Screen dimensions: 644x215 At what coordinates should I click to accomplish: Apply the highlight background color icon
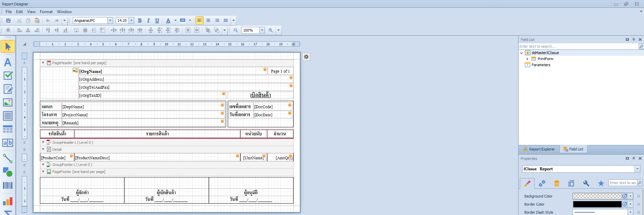[183, 20]
